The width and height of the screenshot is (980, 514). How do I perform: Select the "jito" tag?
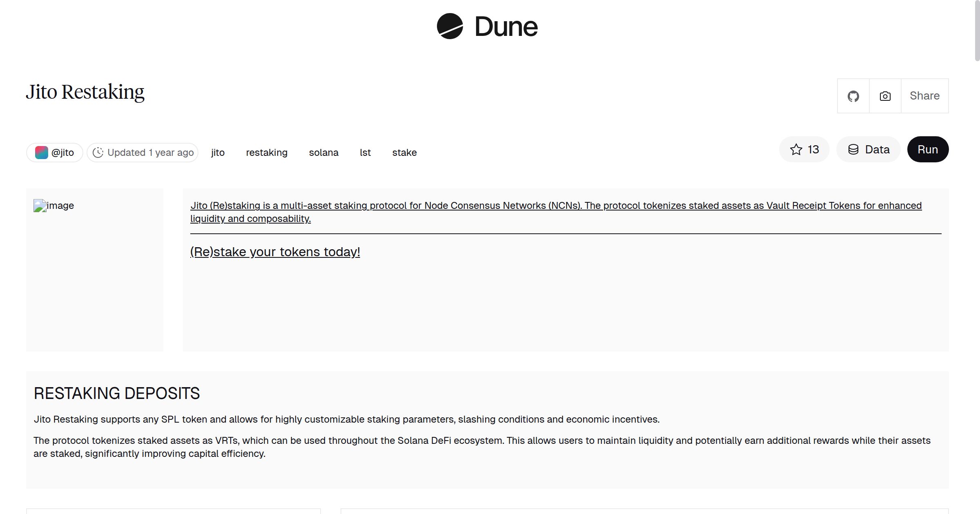[x=217, y=152]
